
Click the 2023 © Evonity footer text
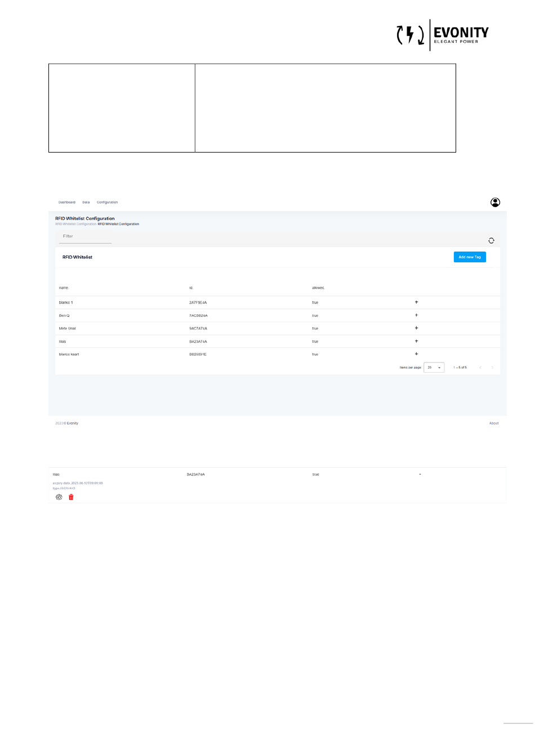[66, 423]
